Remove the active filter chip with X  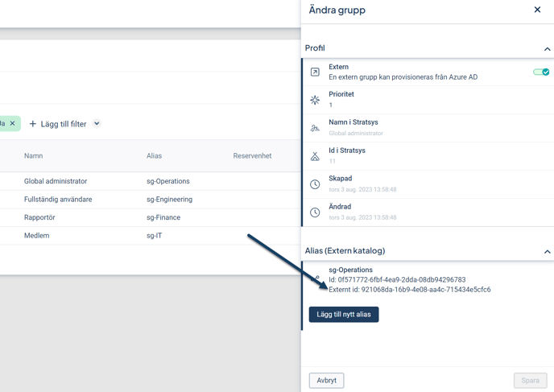coord(13,124)
